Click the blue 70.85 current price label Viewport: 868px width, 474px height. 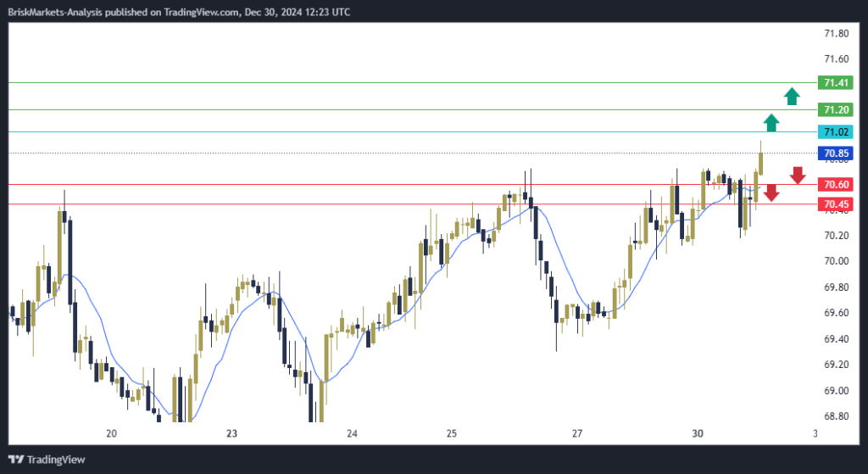(x=837, y=153)
